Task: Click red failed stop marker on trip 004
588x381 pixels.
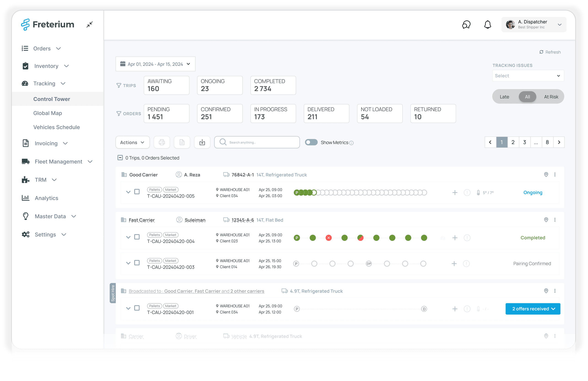Action: (328, 238)
